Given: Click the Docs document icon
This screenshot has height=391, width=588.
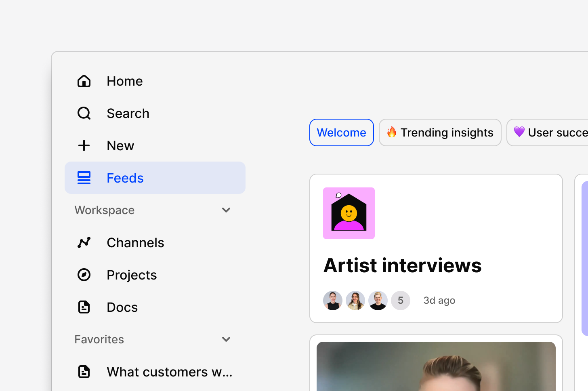Looking at the screenshot, I should click(x=84, y=307).
